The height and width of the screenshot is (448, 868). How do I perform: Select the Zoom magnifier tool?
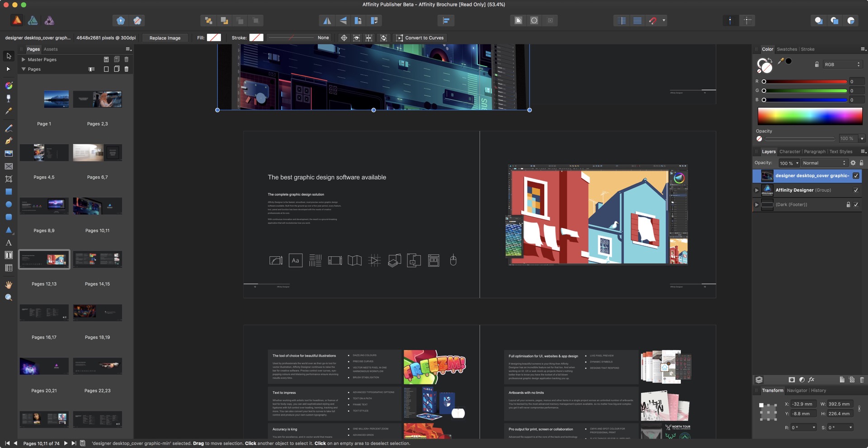pyautogui.click(x=9, y=297)
